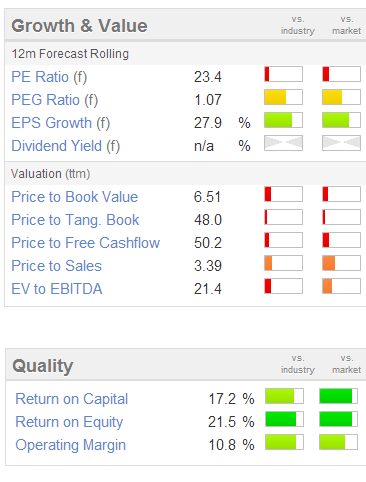Image resolution: width=366 pixels, height=482 pixels.
Task: Open the Price to Sales link
Action: click(x=57, y=266)
